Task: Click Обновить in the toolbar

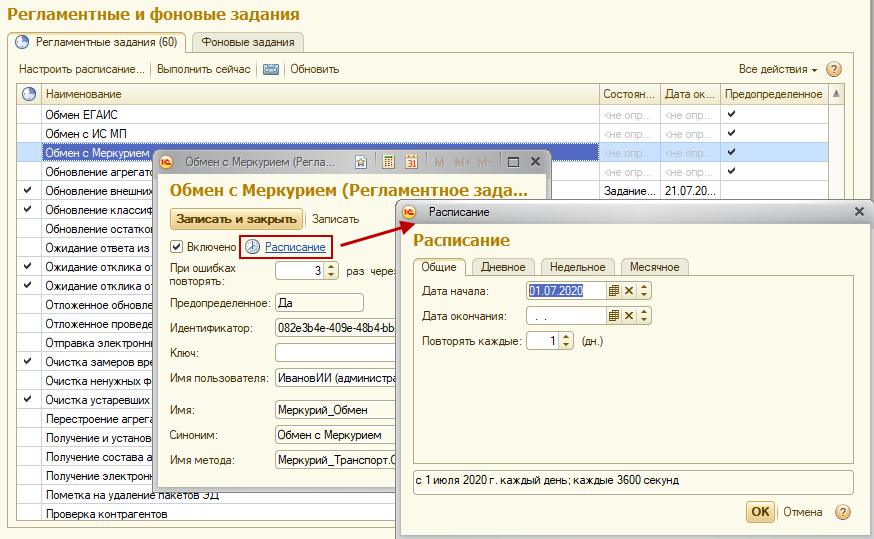Action: (x=314, y=69)
